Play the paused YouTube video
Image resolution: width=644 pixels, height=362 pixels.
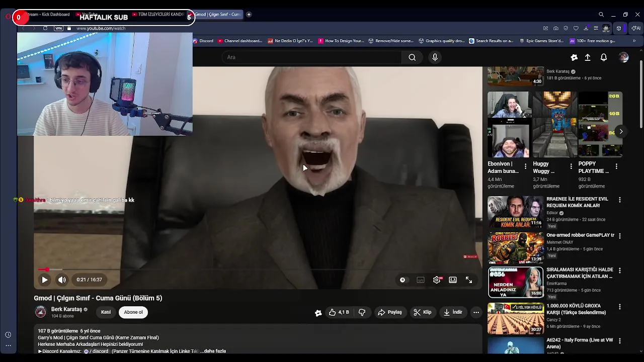(44, 280)
